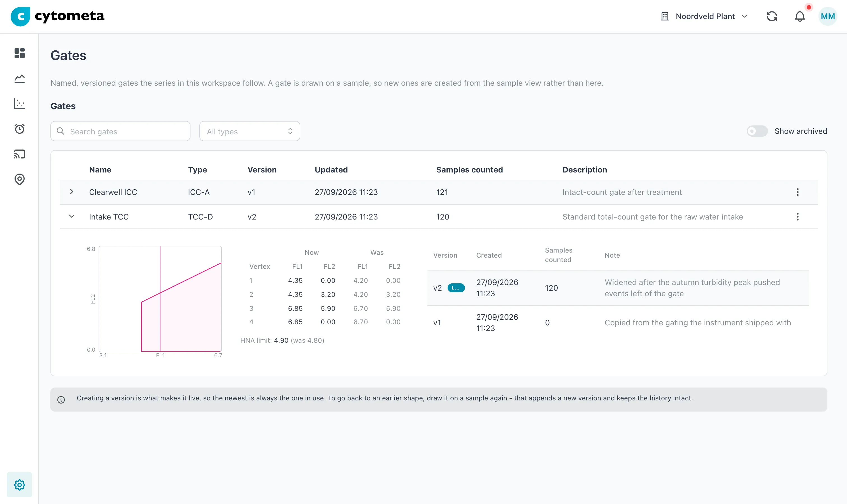Select the v1 version history row

pyautogui.click(x=618, y=323)
